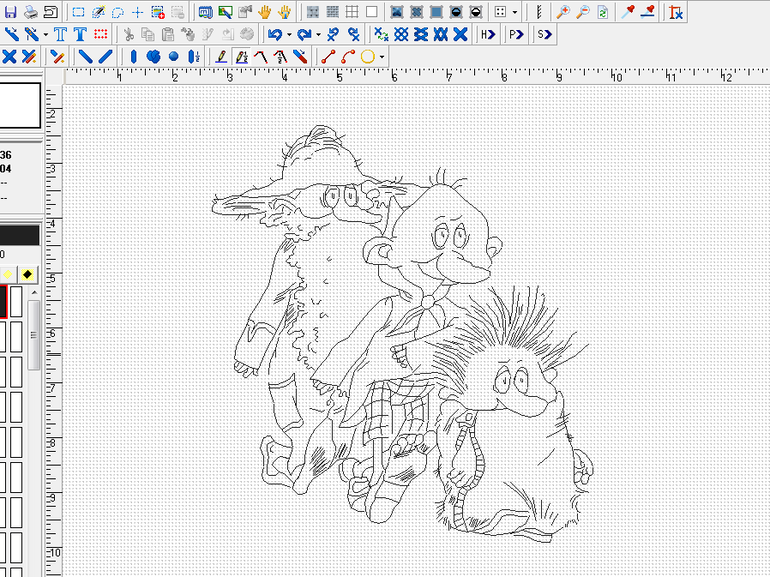
Task: Click the palette vertical scrollbar thumb
Action: pos(33,333)
